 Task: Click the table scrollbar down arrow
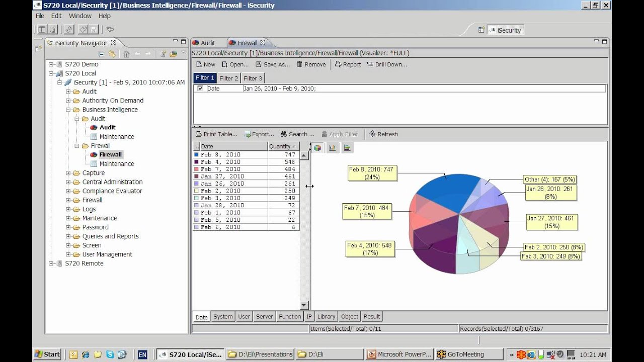click(x=304, y=305)
